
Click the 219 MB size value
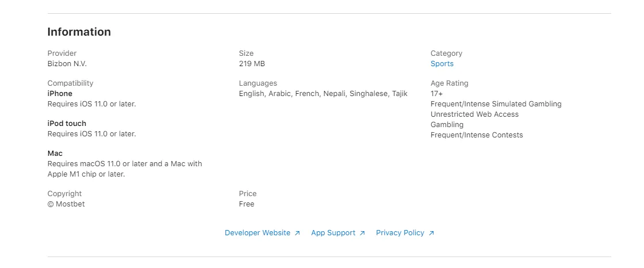point(252,64)
